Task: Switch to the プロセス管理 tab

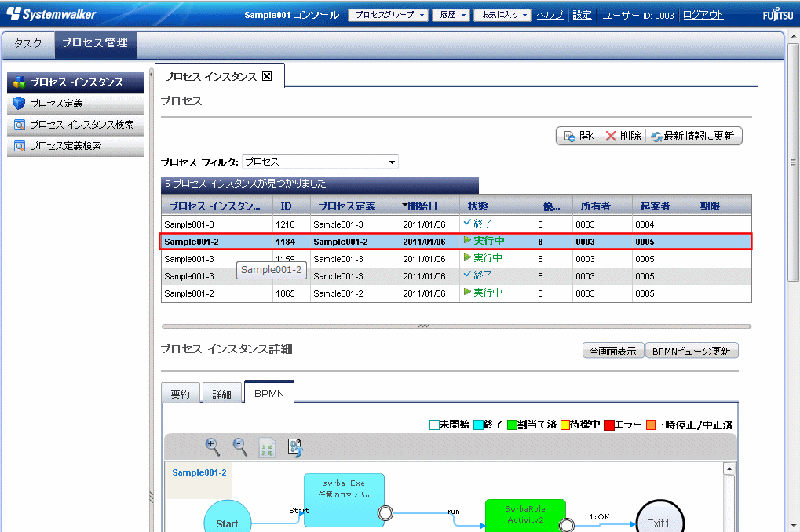Action: click(96, 44)
